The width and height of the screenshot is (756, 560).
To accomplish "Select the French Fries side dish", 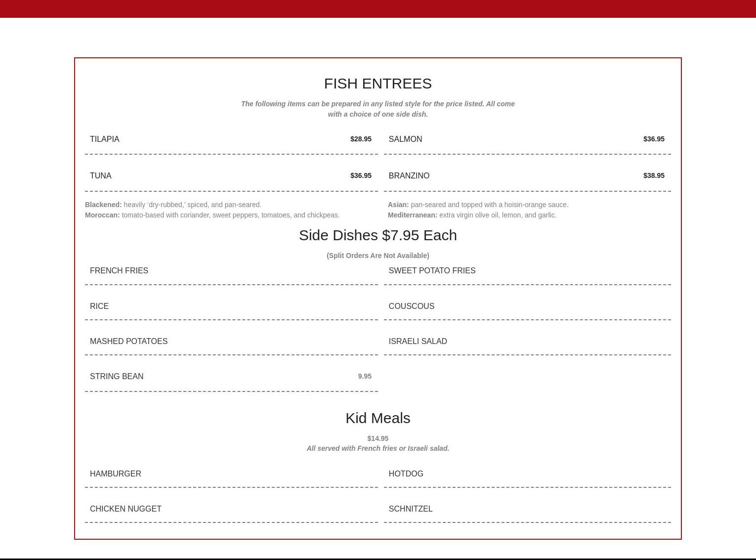I will [x=119, y=271].
